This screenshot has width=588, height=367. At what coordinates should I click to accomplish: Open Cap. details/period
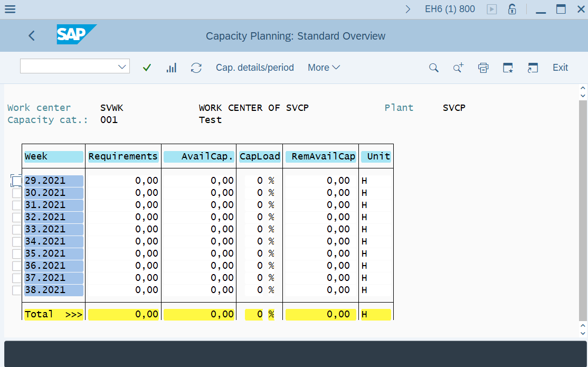click(255, 68)
